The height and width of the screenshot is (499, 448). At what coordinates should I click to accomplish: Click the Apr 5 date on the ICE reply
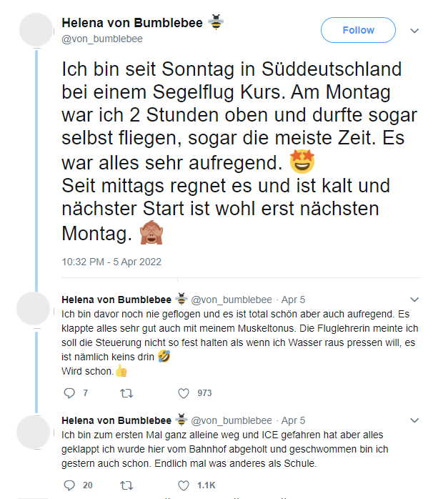[293, 420]
